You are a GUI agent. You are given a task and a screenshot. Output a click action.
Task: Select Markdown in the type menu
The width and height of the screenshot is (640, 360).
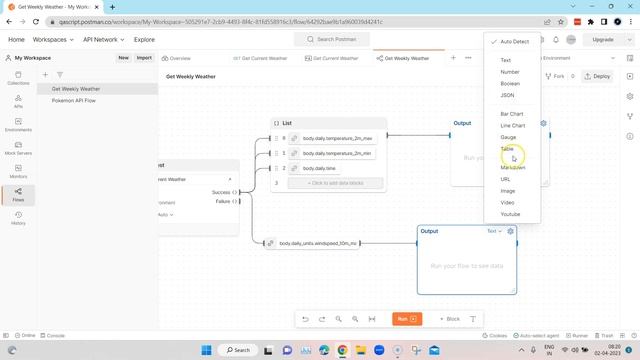pos(512,168)
